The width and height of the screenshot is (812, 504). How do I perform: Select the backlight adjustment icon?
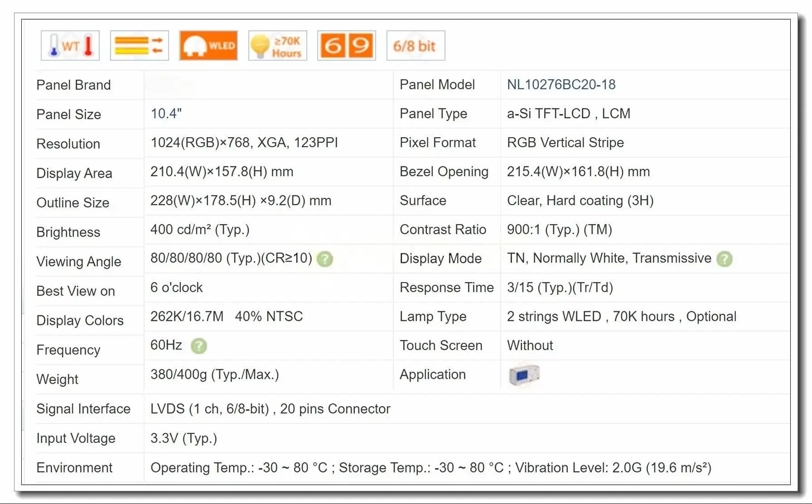click(x=139, y=45)
